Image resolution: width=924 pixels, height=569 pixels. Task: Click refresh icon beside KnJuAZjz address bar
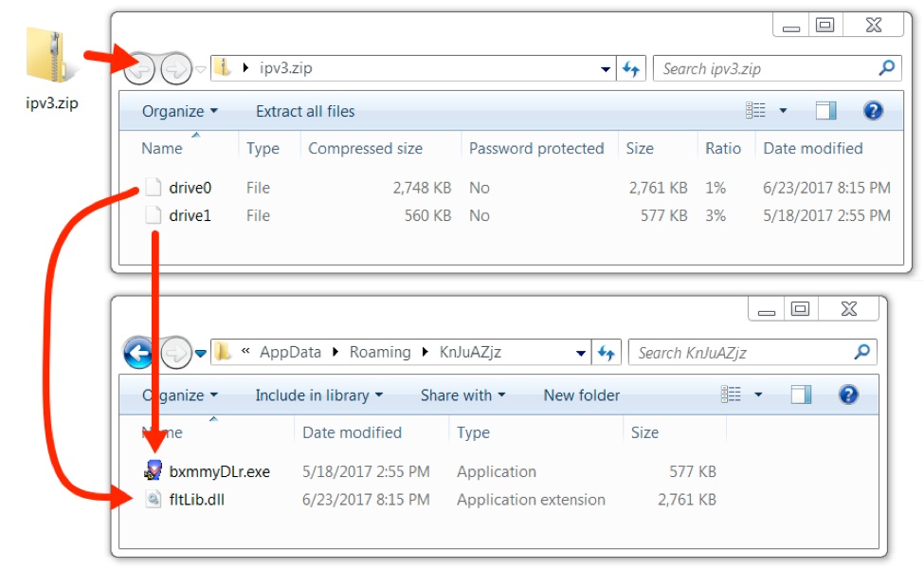607,353
